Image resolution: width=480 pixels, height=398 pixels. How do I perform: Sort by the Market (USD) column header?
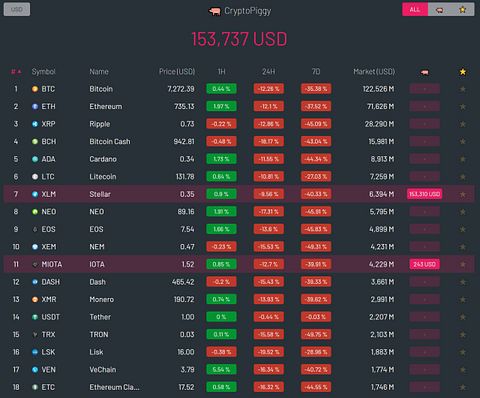[374, 72]
